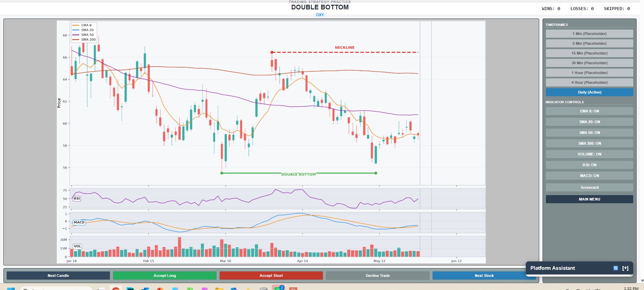Click the LOSSES: 0 counter

coord(582,9)
